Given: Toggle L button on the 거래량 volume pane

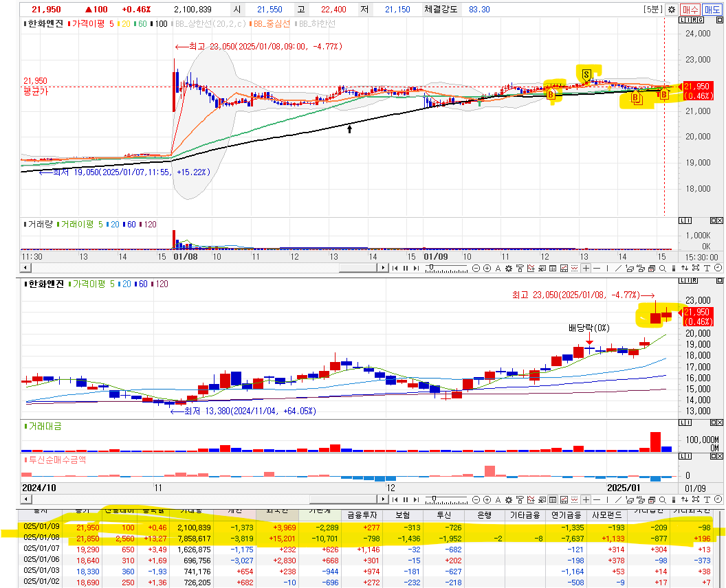Looking at the screenshot, I should point(682,220).
